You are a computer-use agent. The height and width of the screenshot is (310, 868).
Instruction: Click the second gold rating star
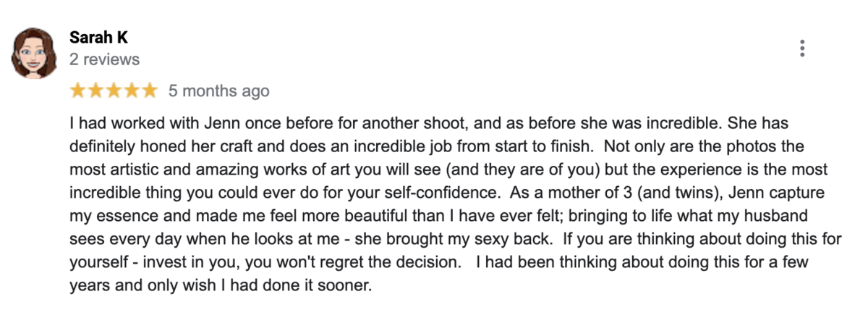[x=95, y=91]
